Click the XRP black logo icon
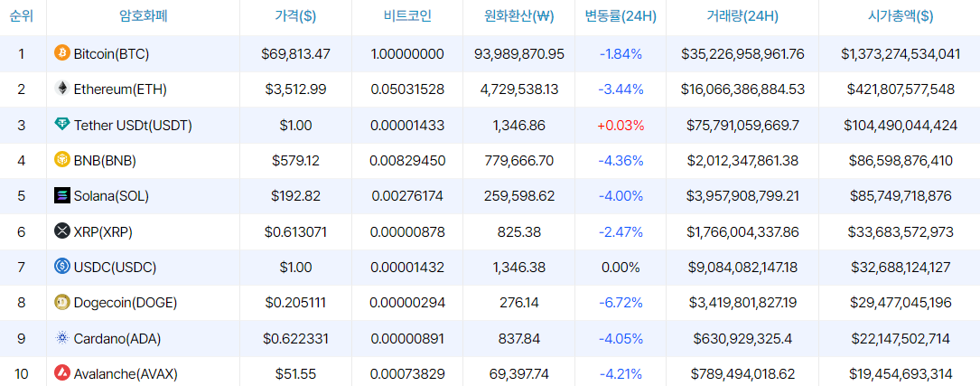The width and height of the screenshot is (980, 386). 62,231
